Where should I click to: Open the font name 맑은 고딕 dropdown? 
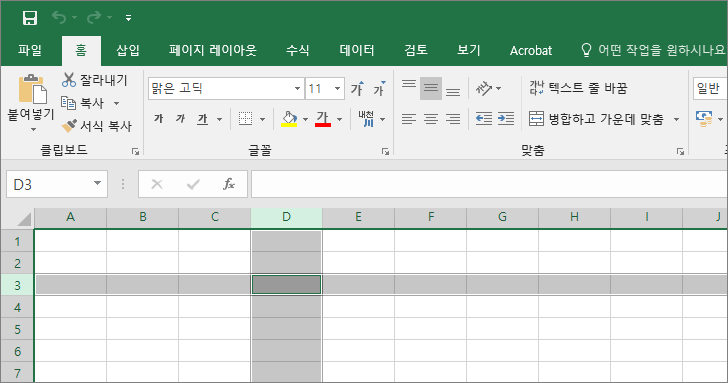point(297,88)
